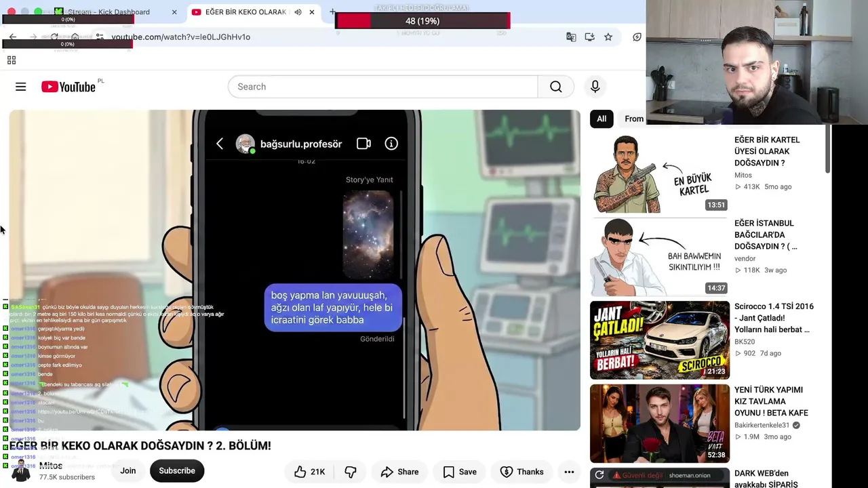Screen dimensions: 868x488
Task: Open Scirocco 1.4 TSİ 2016 video title
Action: tap(774, 318)
